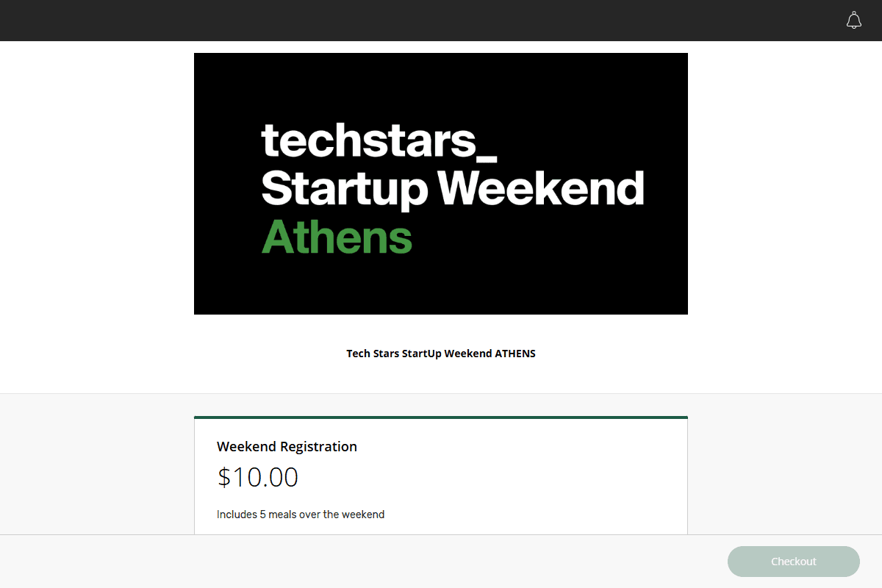882x588 pixels.
Task: Click the green accent bar on the ticket card
Action: coord(441,416)
